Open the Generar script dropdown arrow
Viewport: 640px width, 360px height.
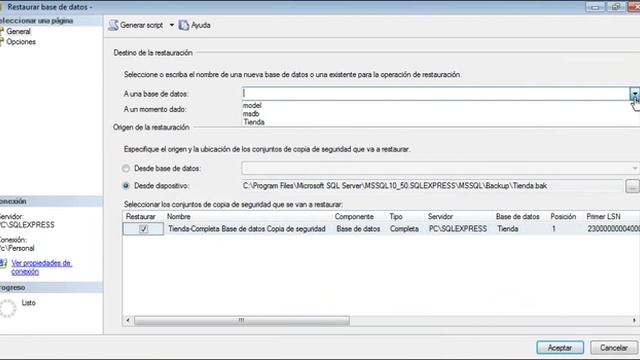tap(172, 25)
